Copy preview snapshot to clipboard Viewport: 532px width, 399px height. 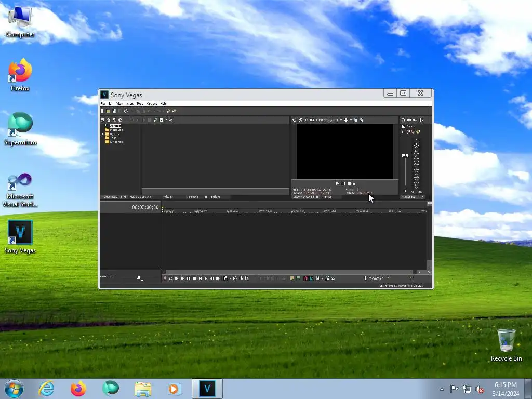pyautogui.click(x=355, y=120)
